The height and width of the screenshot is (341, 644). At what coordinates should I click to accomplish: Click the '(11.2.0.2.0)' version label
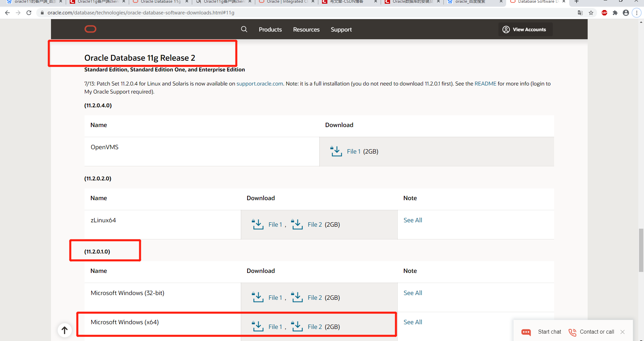click(98, 178)
